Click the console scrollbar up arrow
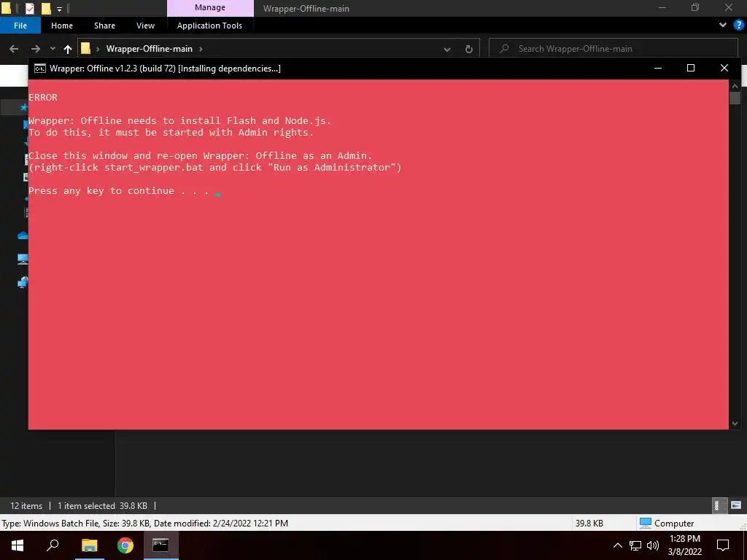747x560 pixels. pos(735,86)
